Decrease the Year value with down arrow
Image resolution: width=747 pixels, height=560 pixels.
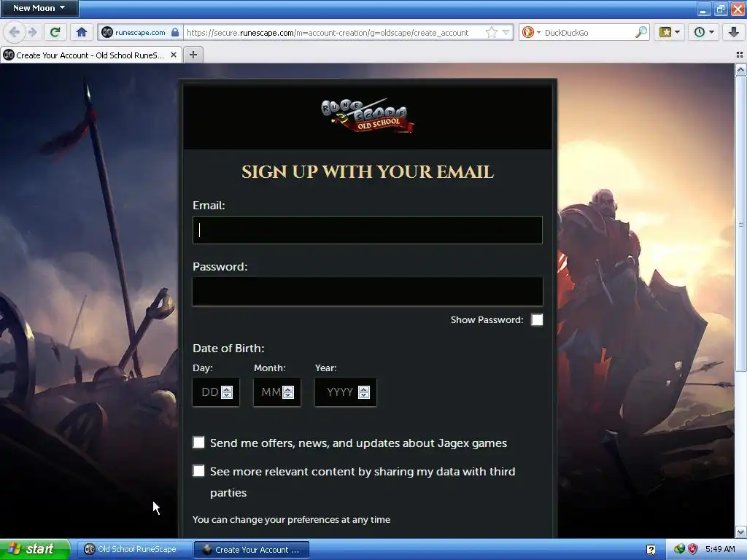point(364,395)
